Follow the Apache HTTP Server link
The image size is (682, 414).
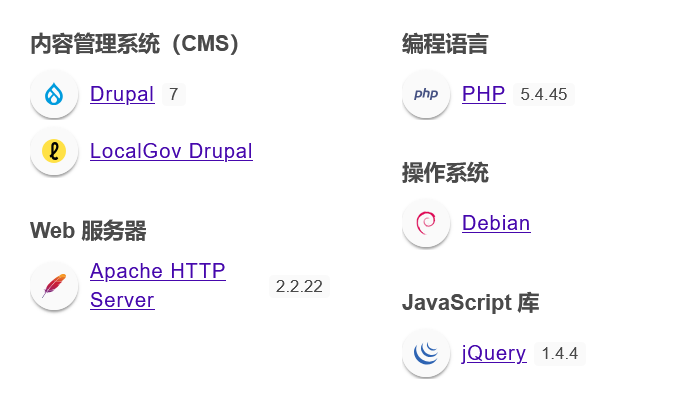click(157, 272)
